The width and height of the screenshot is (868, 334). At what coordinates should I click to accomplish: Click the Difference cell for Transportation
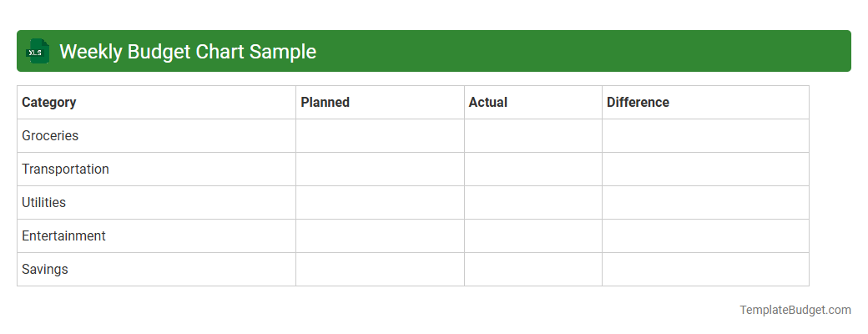705,170
